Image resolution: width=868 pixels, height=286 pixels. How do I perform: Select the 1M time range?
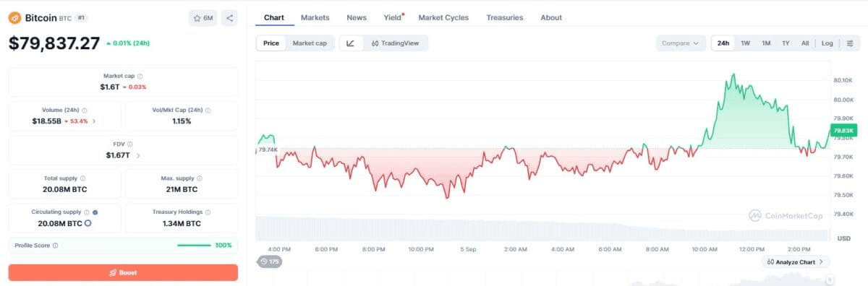pyautogui.click(x=766, y=43)
